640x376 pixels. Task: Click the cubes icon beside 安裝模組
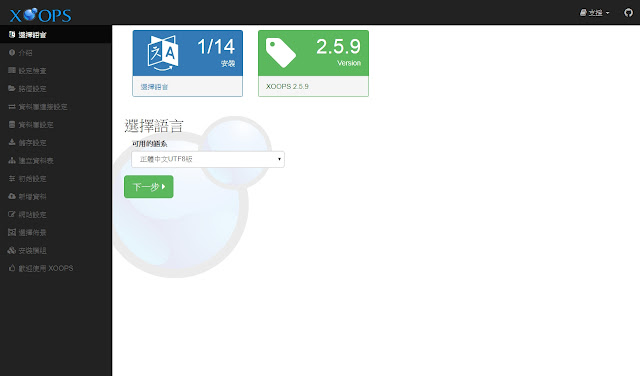pyautogui.click(x=12, y=250)
